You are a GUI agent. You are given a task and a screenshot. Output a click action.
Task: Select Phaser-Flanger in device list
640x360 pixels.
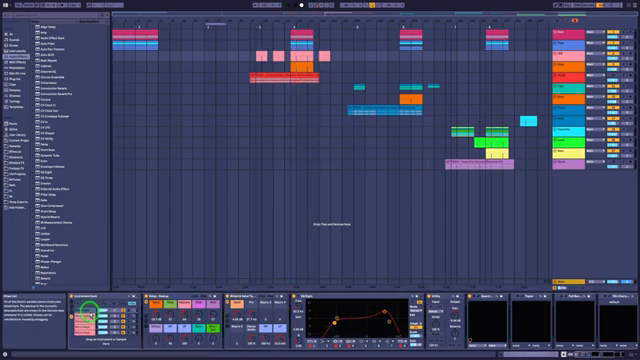[51, 262]
